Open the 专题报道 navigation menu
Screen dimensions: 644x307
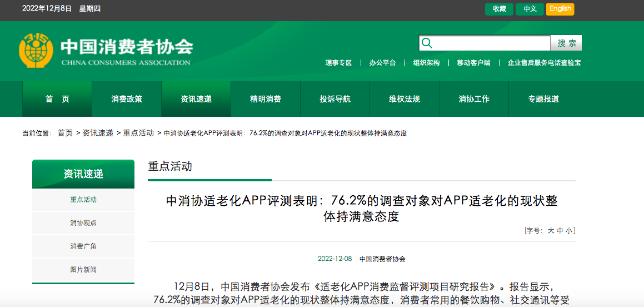pyautogui.click(x=543, y=99)
